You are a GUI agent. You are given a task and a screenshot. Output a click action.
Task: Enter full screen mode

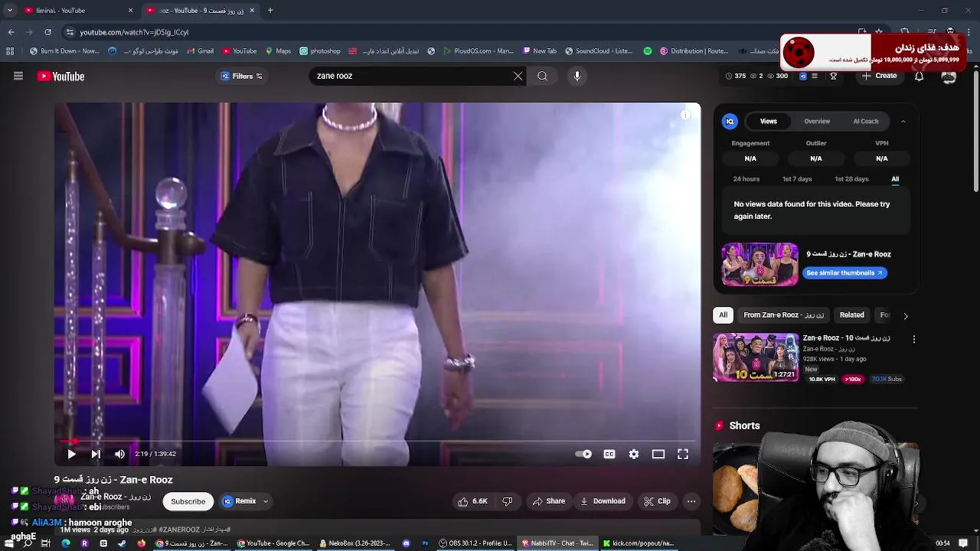(x=683, y=454)
